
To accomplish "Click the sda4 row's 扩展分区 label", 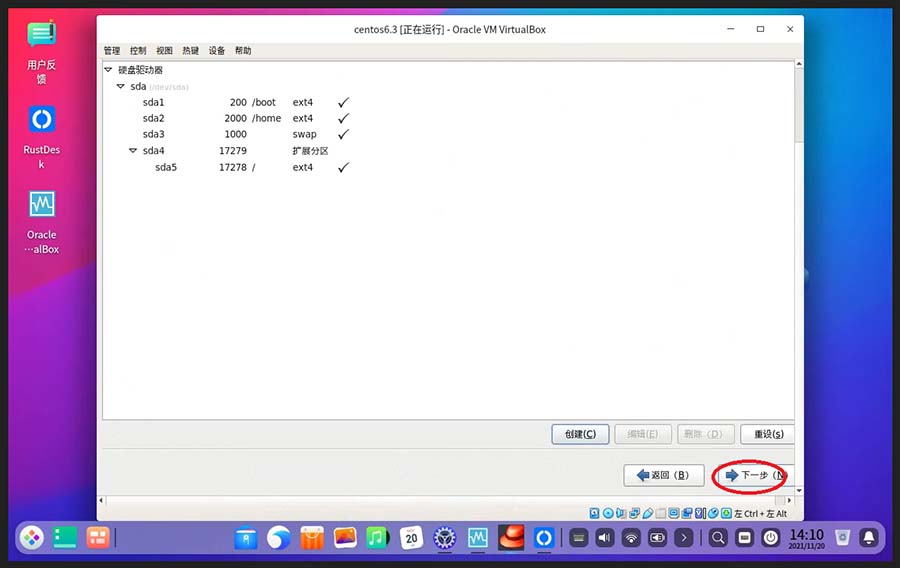I will (310, 151).
